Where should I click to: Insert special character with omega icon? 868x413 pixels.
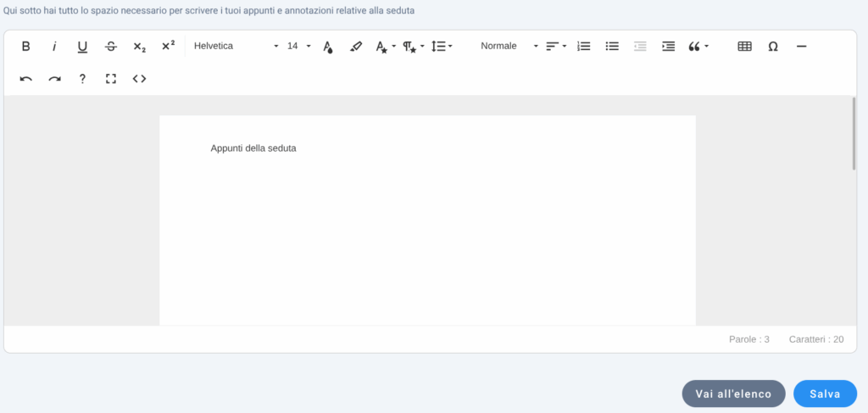point(773,47)
